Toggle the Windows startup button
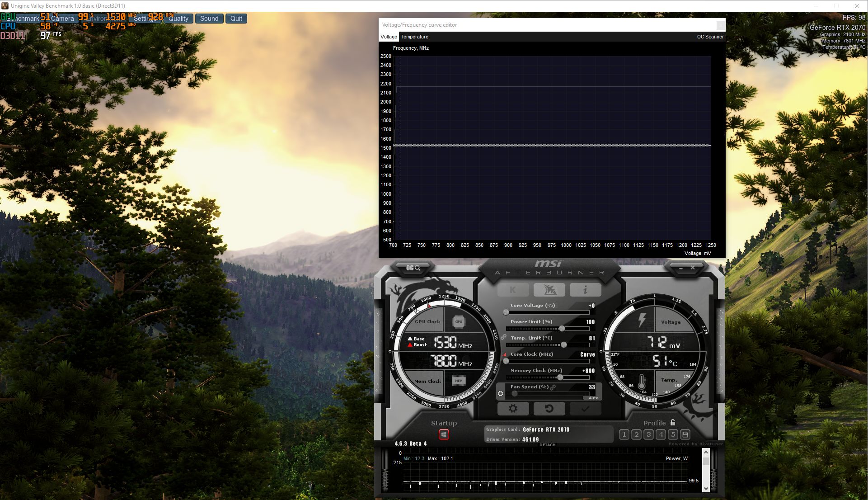This screenshot has width=868, height=500. coord(444,434)
